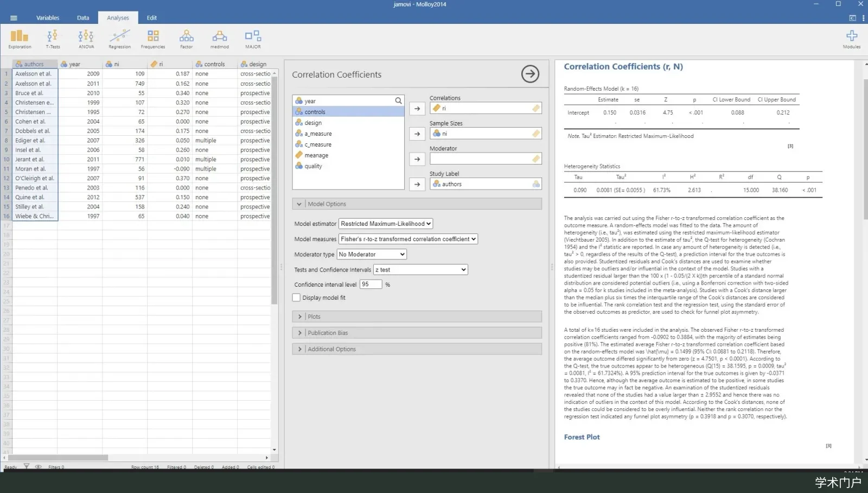Click the Confidence interval level field

[x=371, y=285]
